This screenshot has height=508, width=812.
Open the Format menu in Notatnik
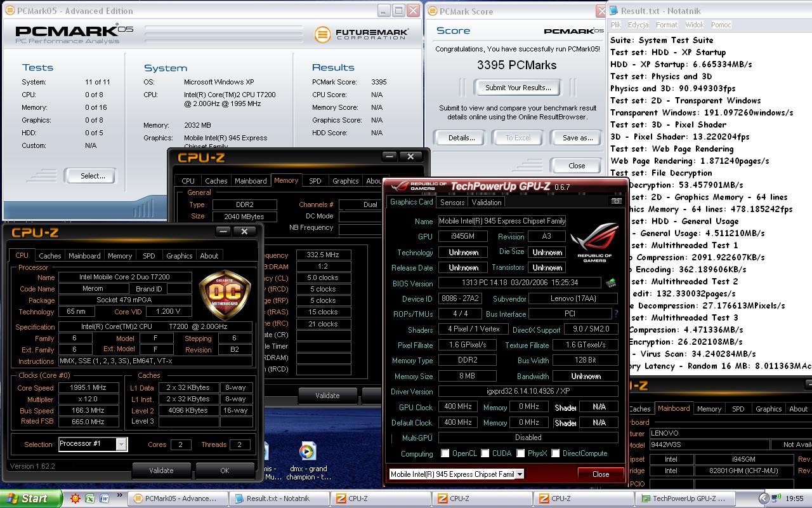pos(667,25)
